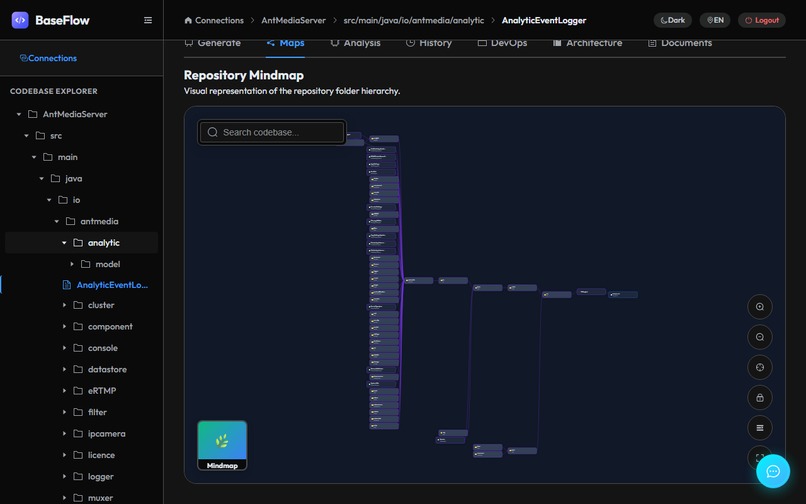Click the BaseFlow logo icon

(x=20, y=20)
